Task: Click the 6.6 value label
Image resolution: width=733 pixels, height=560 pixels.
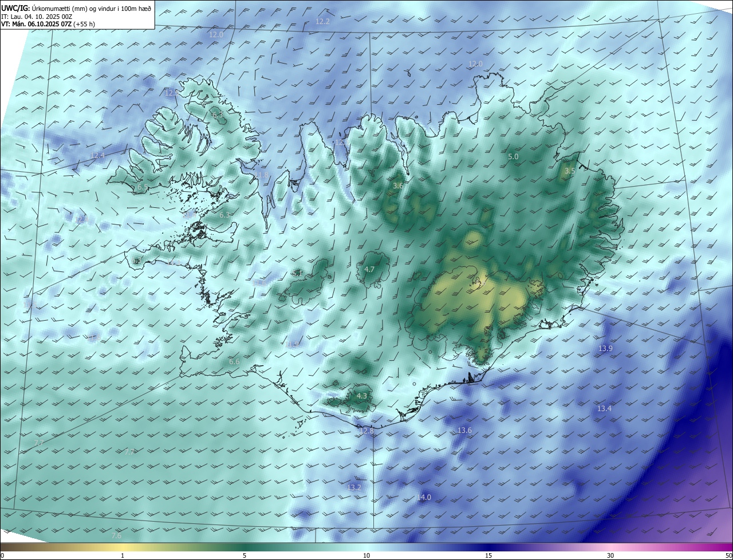Action: [x=234, y=362]
